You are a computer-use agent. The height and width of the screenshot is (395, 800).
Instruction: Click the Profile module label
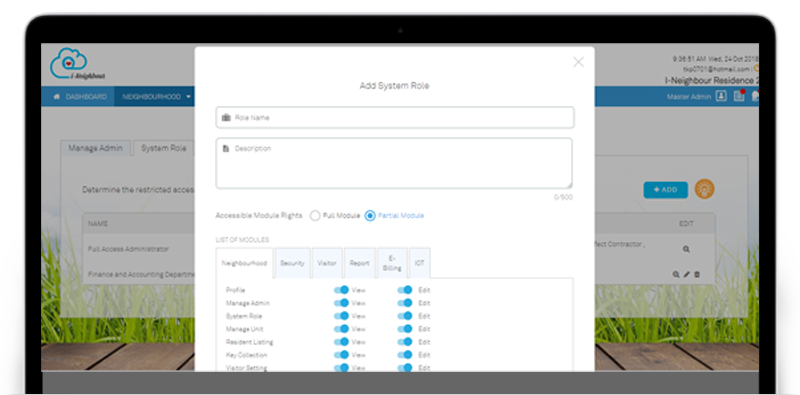[235, 290]
